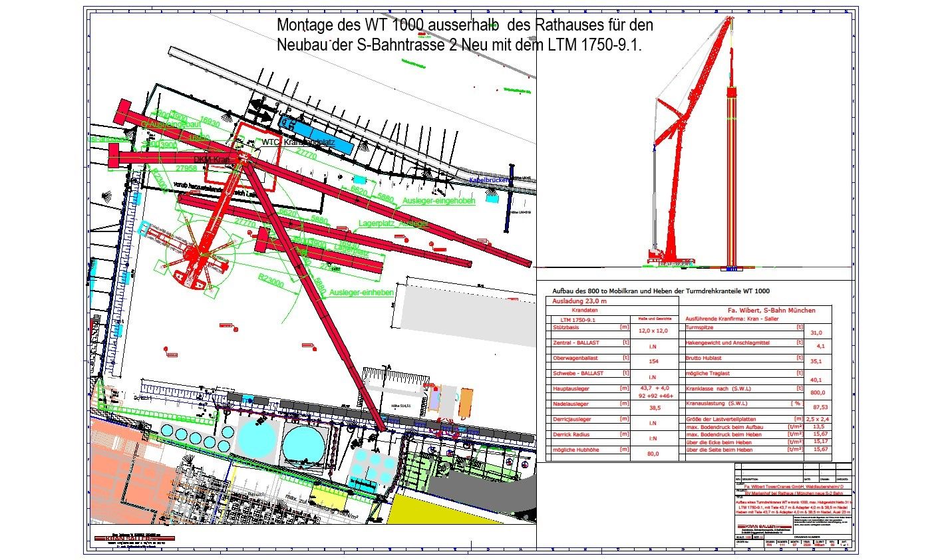
Task: Click the 'Kranklasse nach (S.W.L)' label
Action: click(718, 388)
